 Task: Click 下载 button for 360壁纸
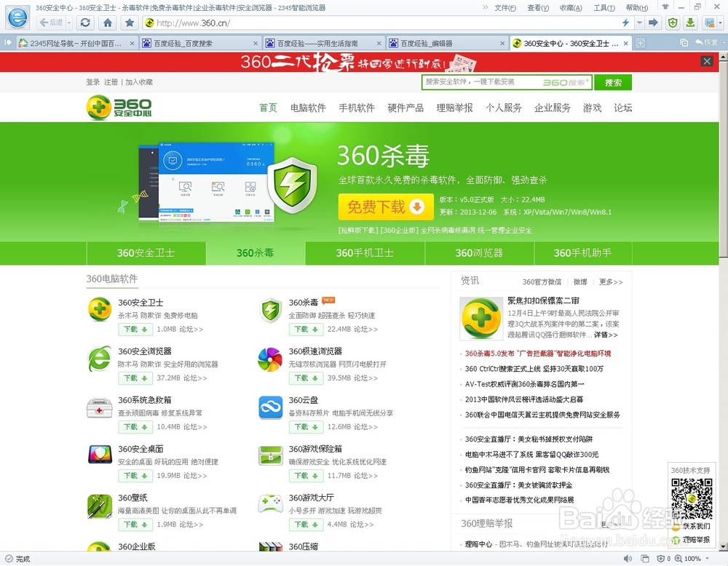point(135,525)
